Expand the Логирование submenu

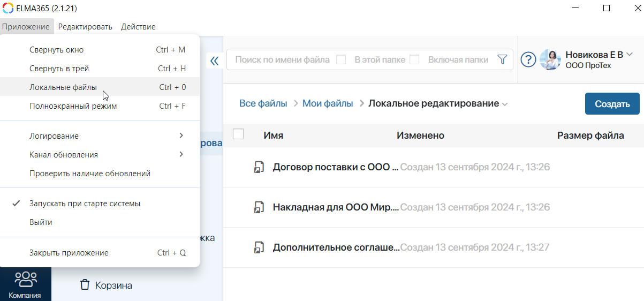pos(100,136)
